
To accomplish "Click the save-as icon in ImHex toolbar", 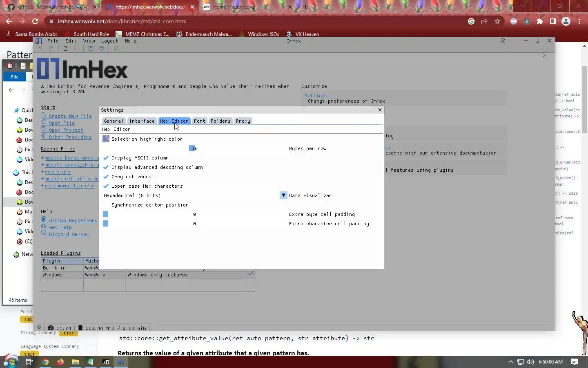I will click(102, 48).
